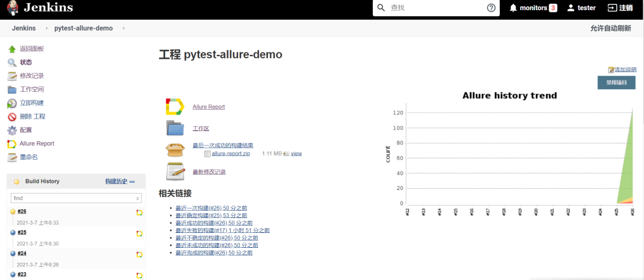The height and width of the screenshot is (280, 644).
Task: Open Allure icon beside build #25
Action: pyautogui.click(x=139, y=233)
